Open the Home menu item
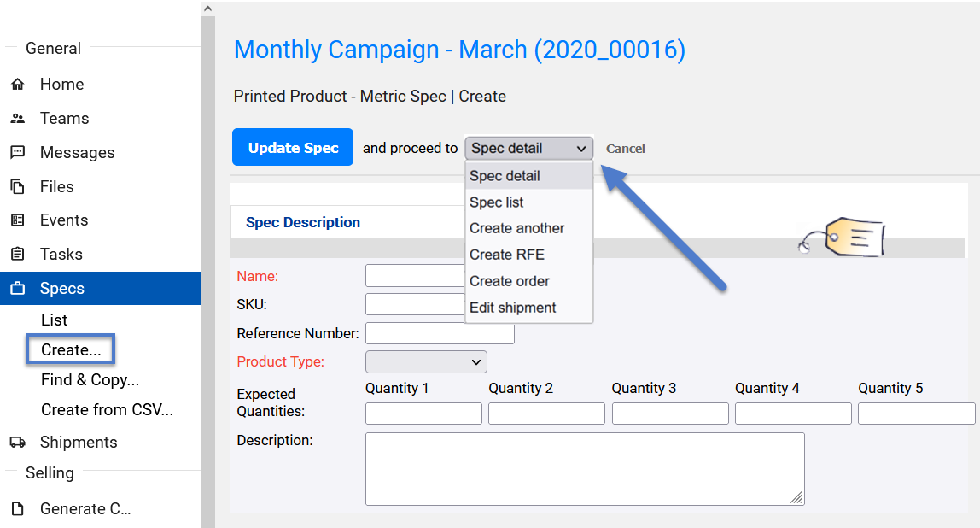Image resolution: width=980 pixels, height=528 pixels. click(61, 84)
